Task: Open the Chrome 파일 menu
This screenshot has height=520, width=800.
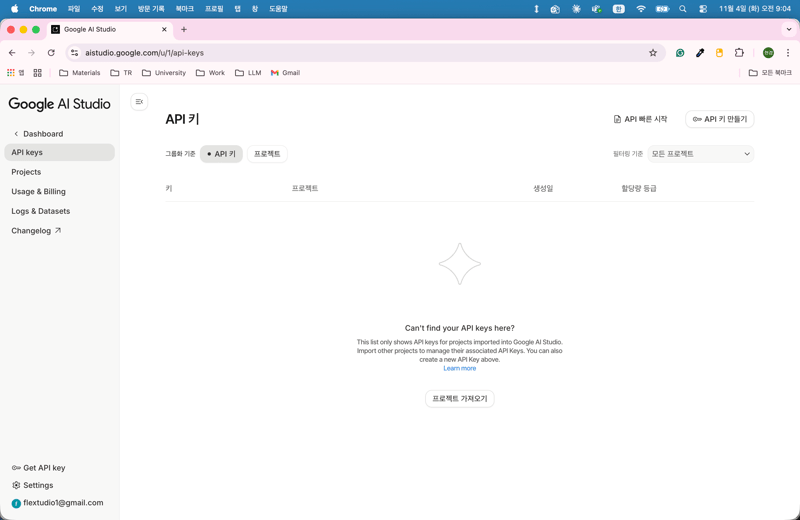Action: [74, 9]
